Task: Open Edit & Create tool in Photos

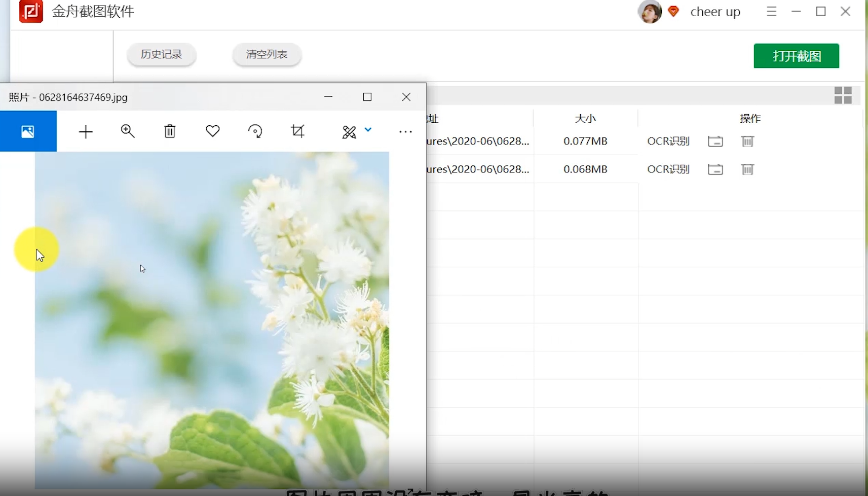Action: [x=349, y=132]
